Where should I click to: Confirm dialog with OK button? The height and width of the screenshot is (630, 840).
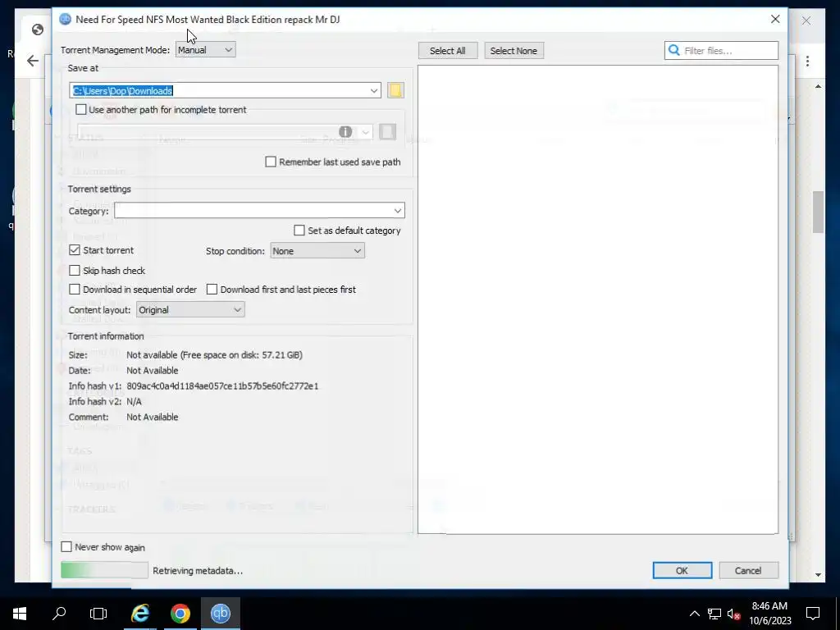click(682, 571)
